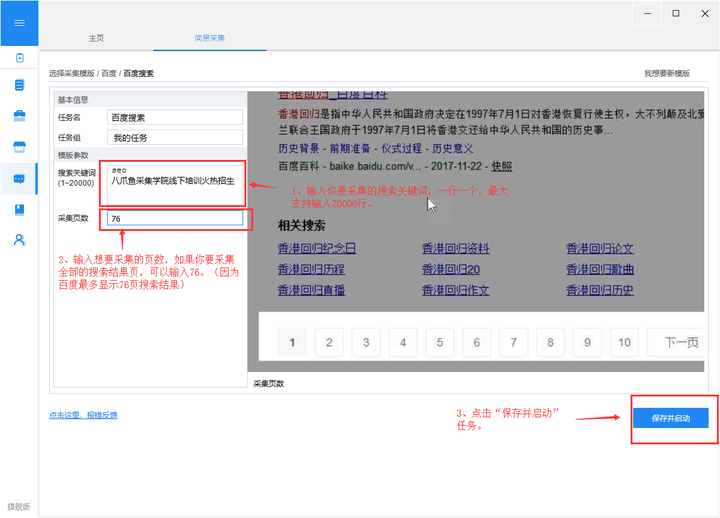Click the 快照 link in preview
This screenshot has width=720, height=518.
(x=501, y=166)
